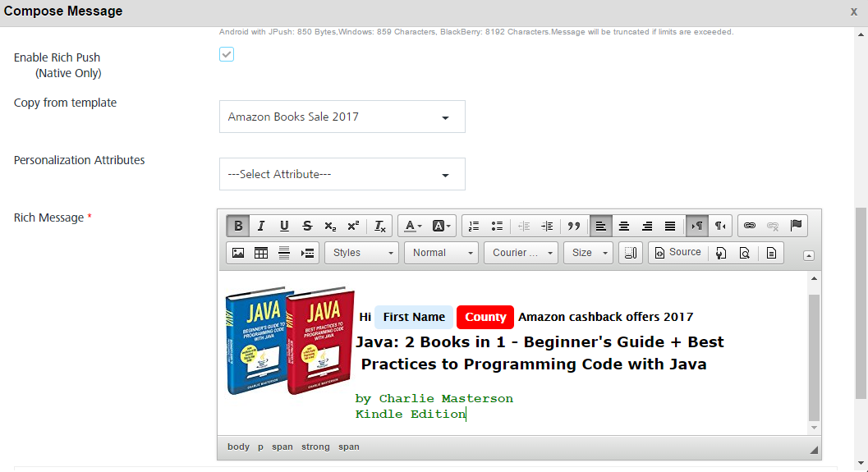Click the Decrease Indent icon

(524, 226)
